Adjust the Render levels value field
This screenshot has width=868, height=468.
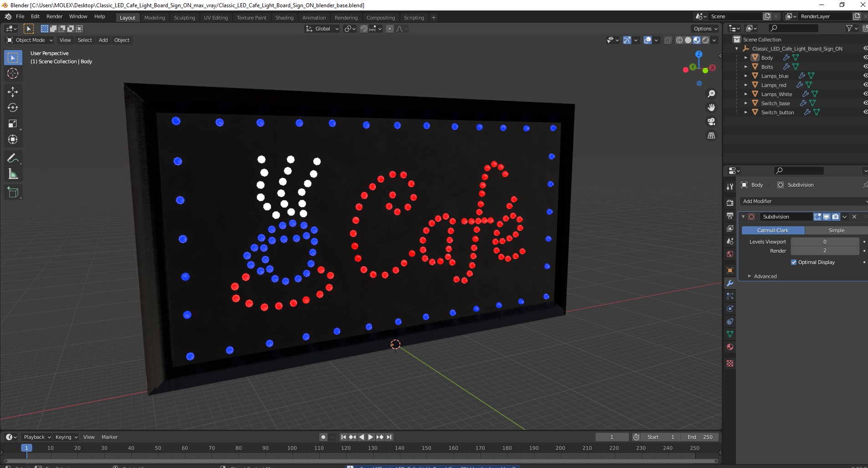point(825,251)
